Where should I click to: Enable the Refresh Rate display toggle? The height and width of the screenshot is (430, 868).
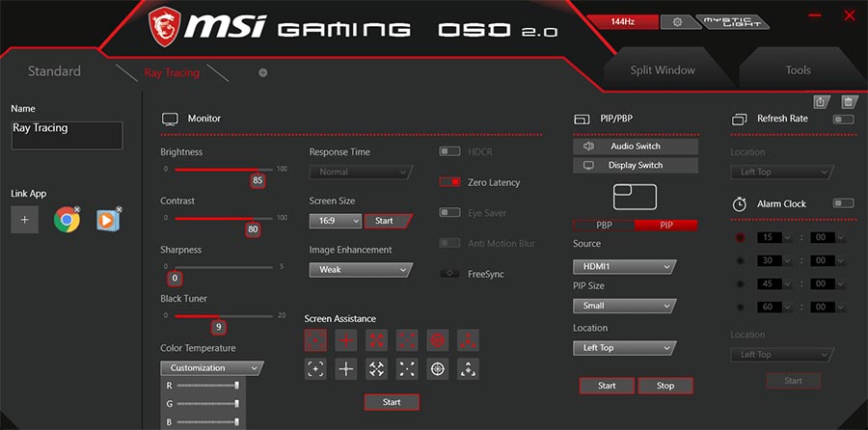pos(843,119)
